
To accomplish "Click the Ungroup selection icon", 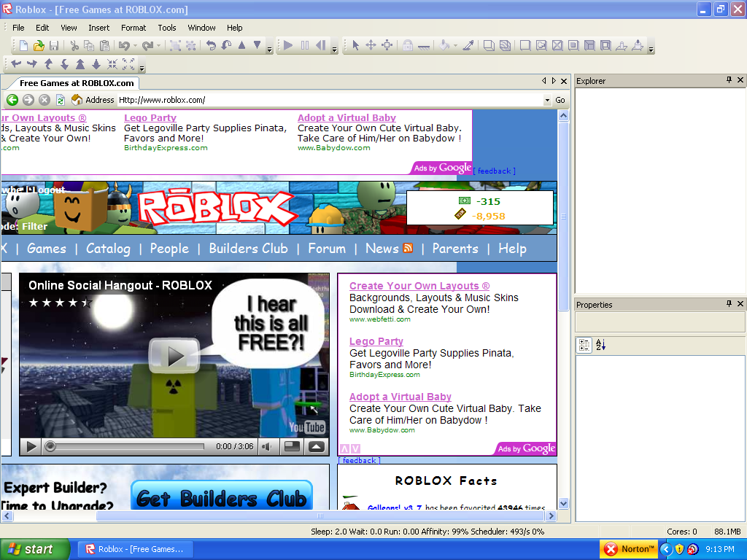I will pos(190,45).
